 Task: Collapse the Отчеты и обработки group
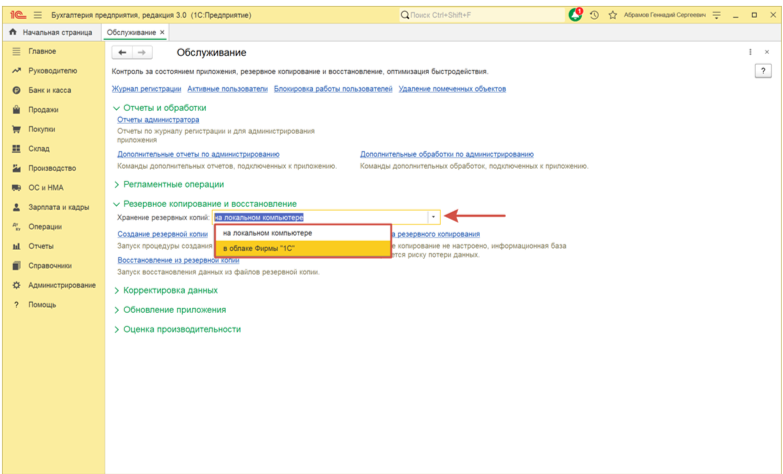coord(160,107)
